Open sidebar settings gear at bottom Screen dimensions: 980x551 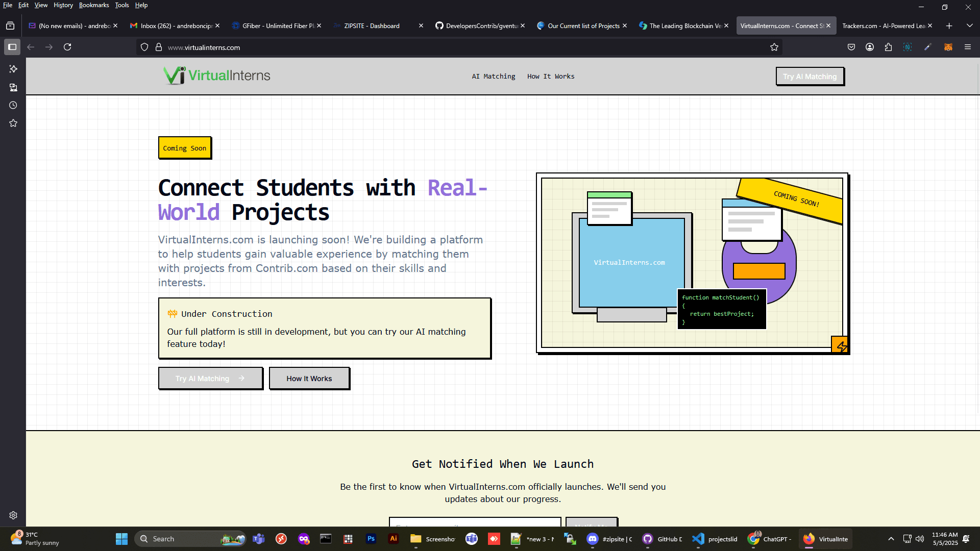pyautogui.click(x=13, y=515)
